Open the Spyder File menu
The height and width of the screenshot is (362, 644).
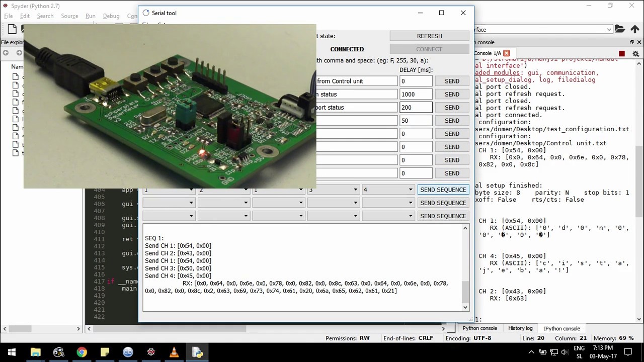click(x=9, y=16)
